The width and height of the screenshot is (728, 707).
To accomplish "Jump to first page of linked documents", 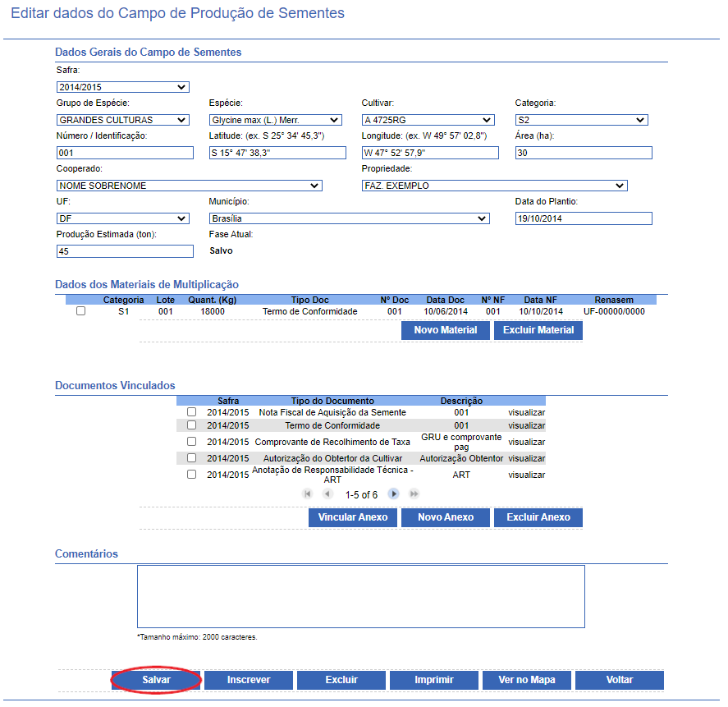I will (308, 494).
